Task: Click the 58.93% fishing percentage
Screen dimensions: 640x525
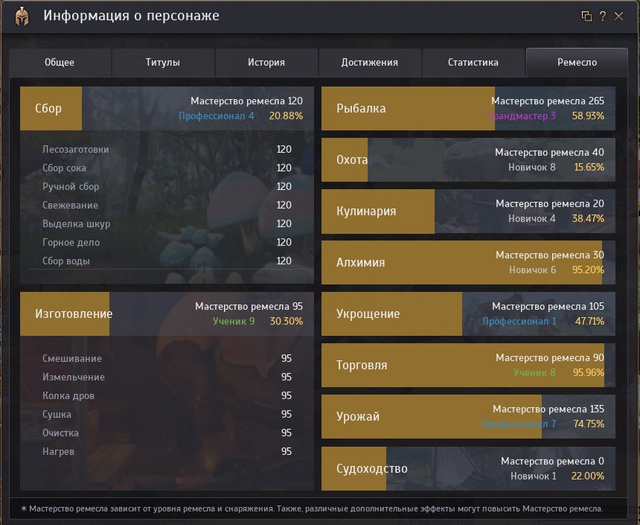Action: [588, 116]
